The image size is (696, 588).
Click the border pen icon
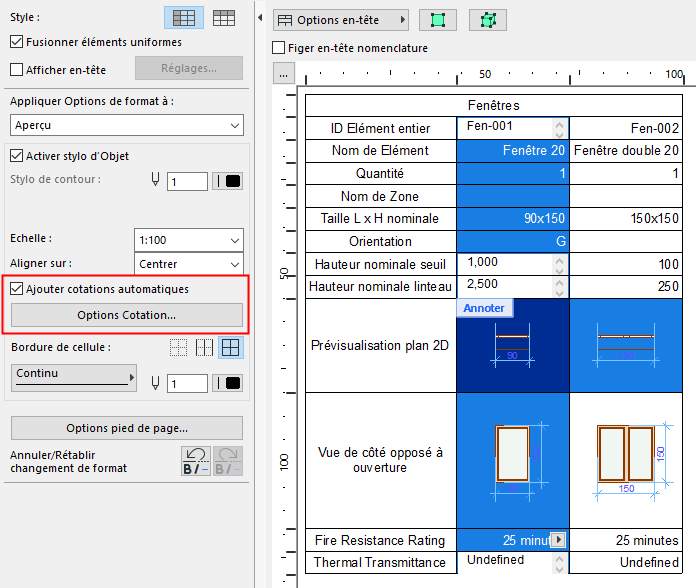155,383
